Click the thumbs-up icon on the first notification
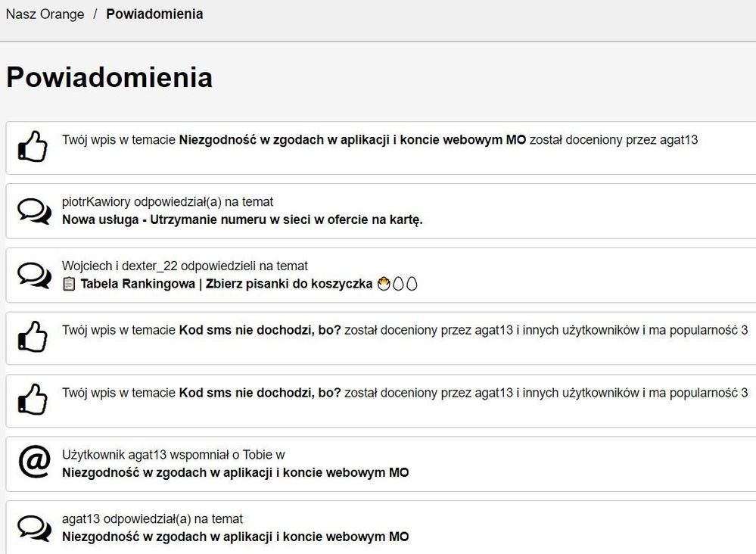This screenshot has width=756, height=554. click(x=33, y=146)
